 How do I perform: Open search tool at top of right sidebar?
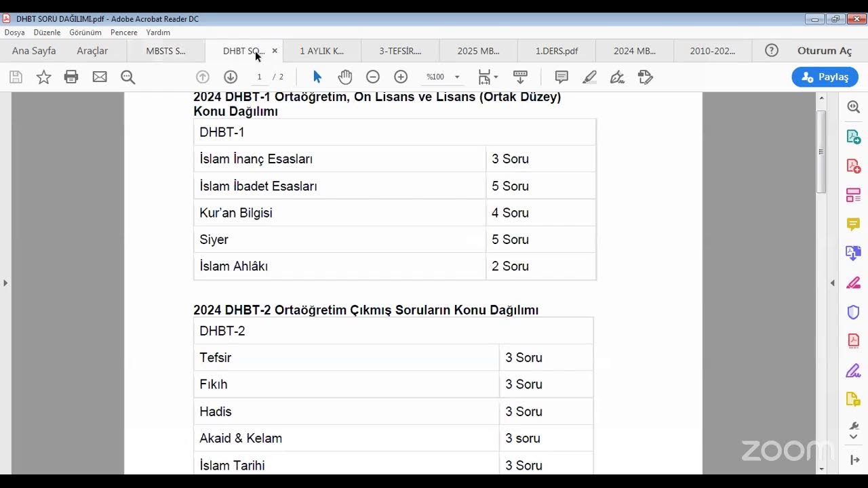[x=854, y=107]
